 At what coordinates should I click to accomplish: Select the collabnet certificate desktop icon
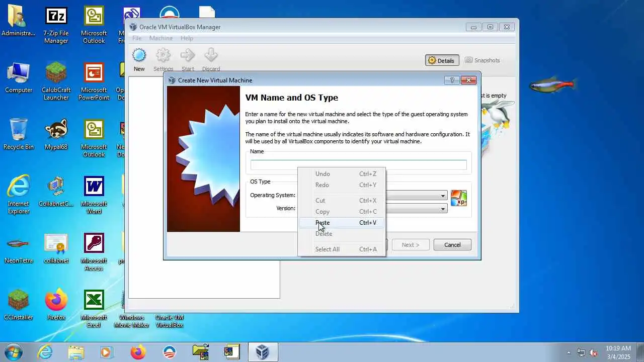[x=56, y=248]
